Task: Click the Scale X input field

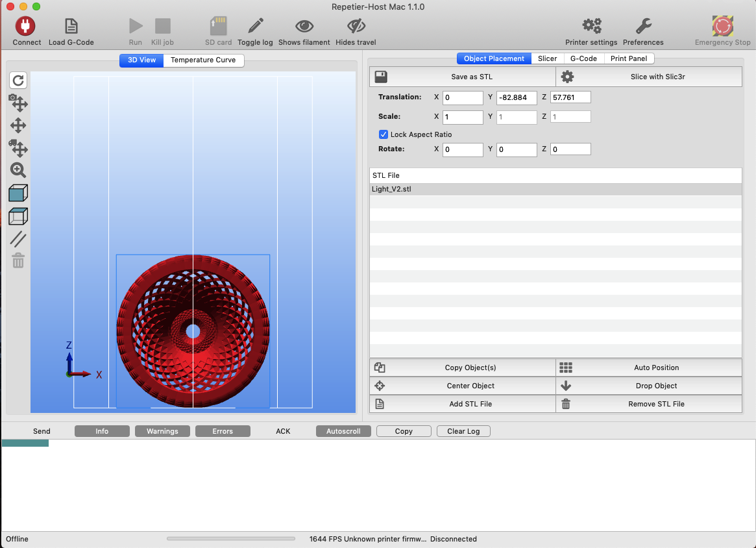Action: click(463, 117)
